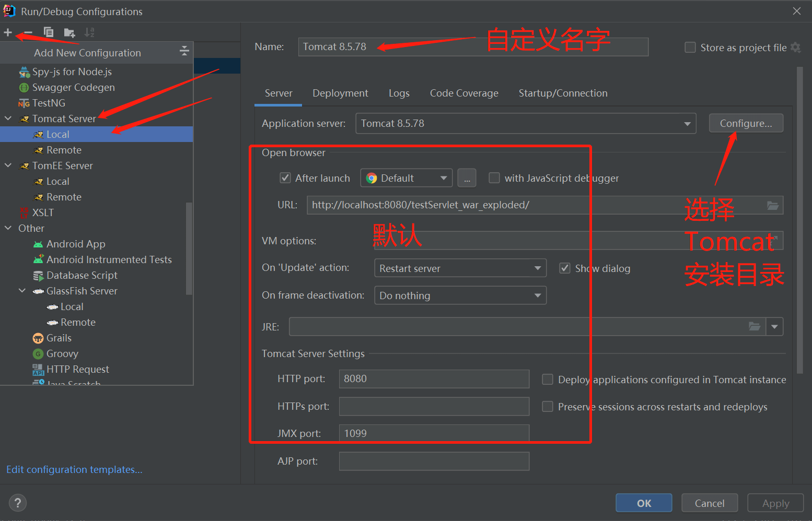This screenshot has width=812, height=521.
Task: Click the Copy Configuration icon
Action: click(49, 32)
